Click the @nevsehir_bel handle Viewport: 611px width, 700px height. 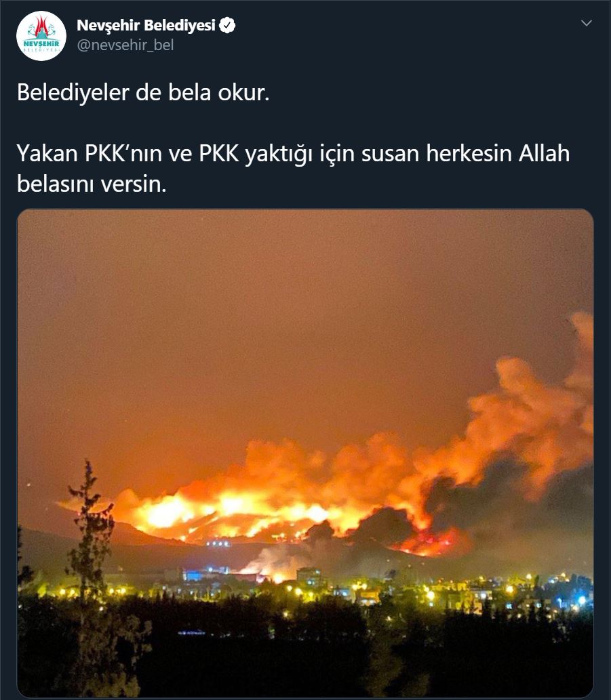125,45
